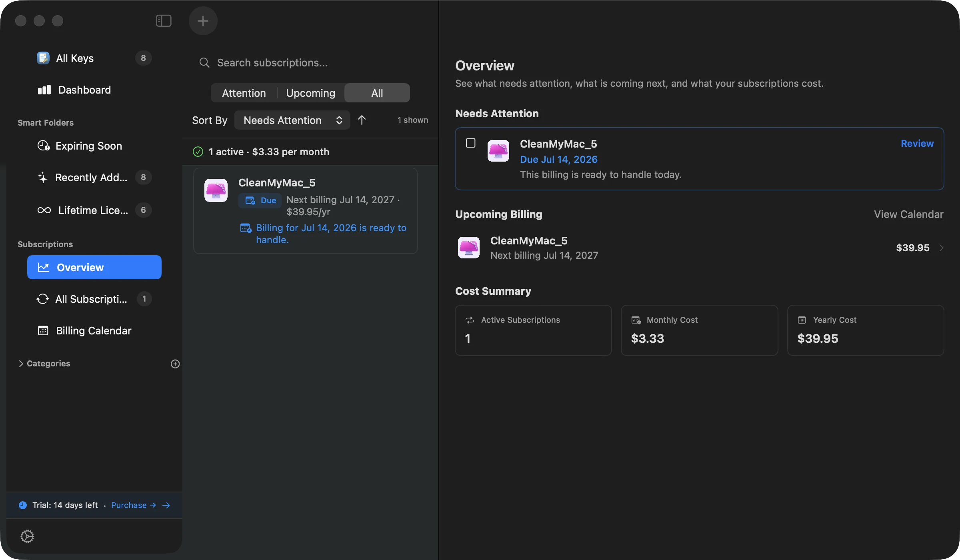
Task: Click CleanMyMac_5 app icon in subscription list
Action: point(216,190)
